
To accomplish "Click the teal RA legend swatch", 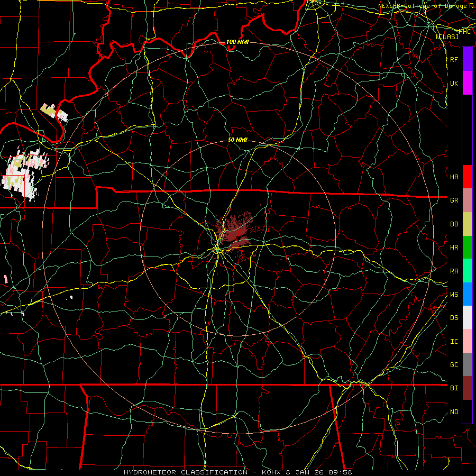I will [x=467, y=271].
